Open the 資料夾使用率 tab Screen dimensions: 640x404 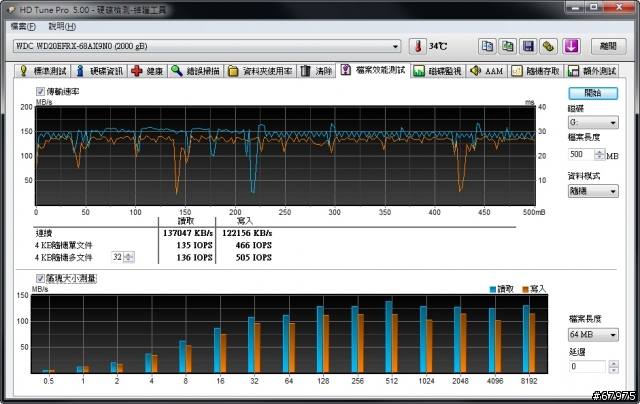(260, 71)
